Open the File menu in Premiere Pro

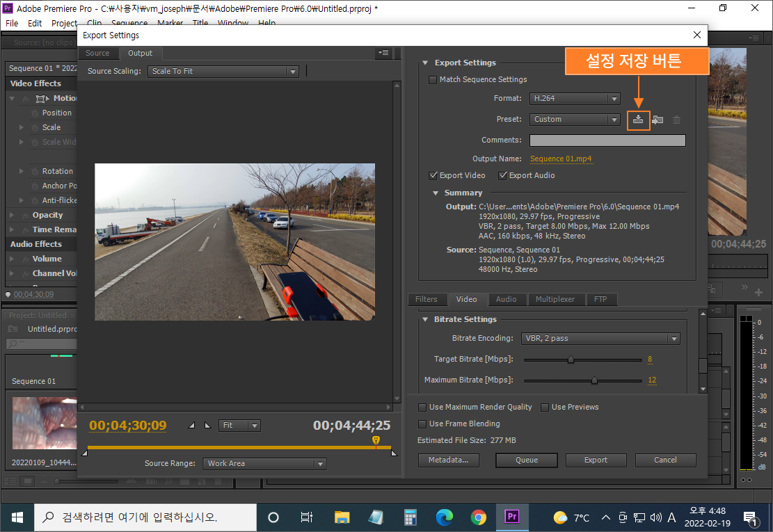(x=12, y=23)
